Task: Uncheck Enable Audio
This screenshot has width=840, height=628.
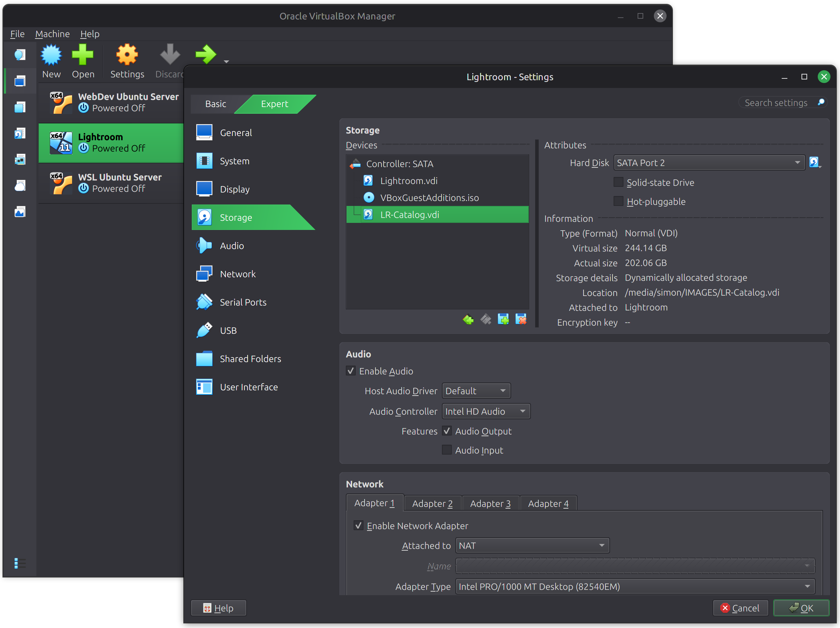Action: tap(351, 371)
